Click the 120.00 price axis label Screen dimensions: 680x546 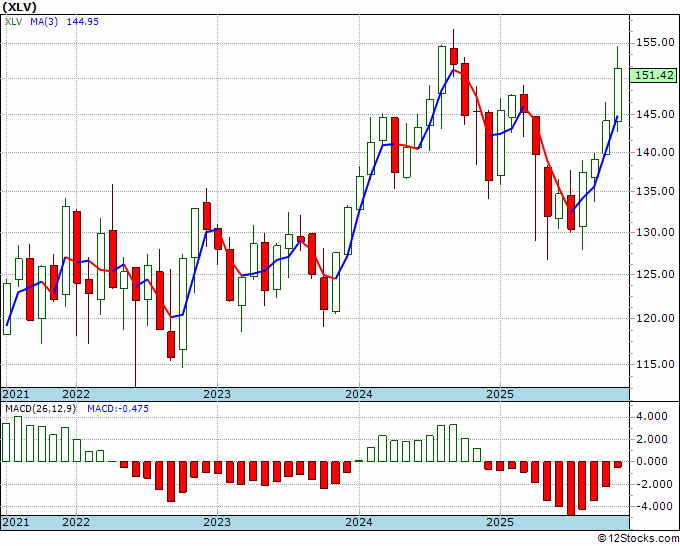654,318
